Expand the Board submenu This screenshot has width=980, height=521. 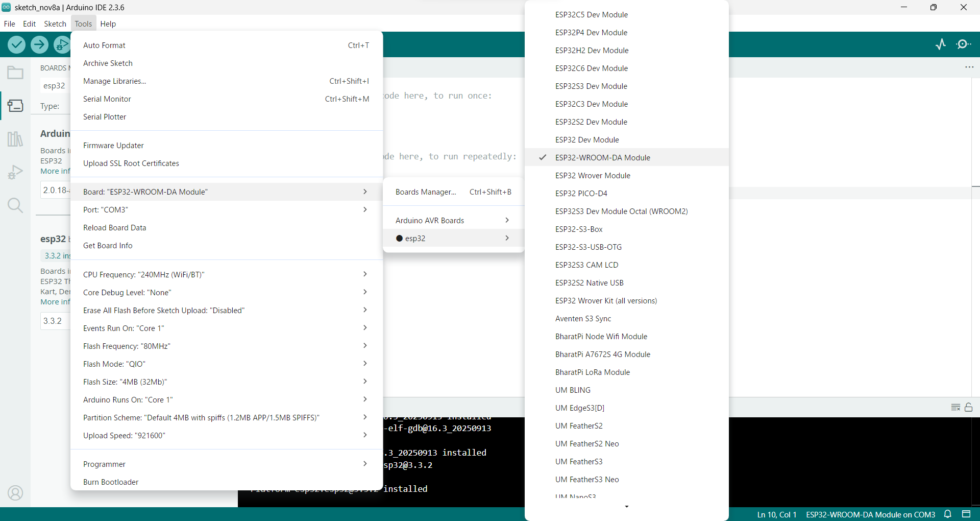click(227, 192)
